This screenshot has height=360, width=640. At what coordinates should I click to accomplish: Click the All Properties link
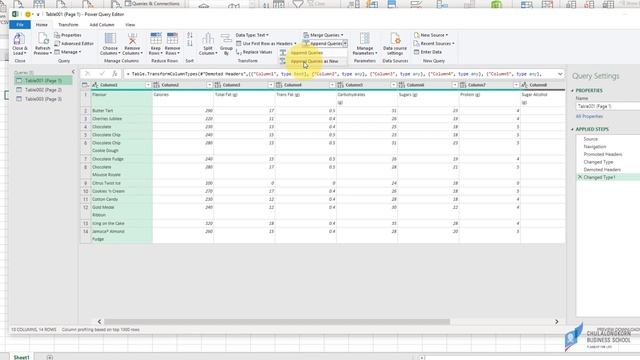[589, 116]
